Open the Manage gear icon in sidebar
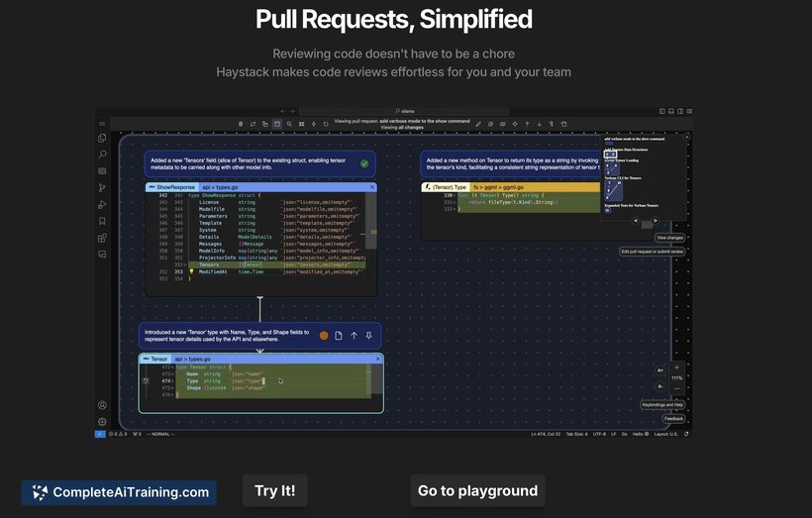The height and width of the screenshot is (518, 812). pos(102,422)
